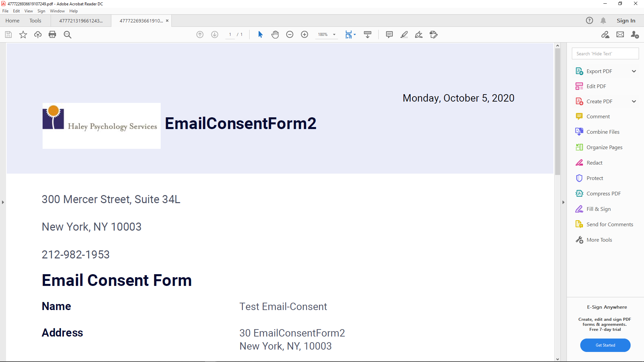Viewport: 644px width, 362px height.
Task: Expand the Create PDF section
Action: click(634, 102)
